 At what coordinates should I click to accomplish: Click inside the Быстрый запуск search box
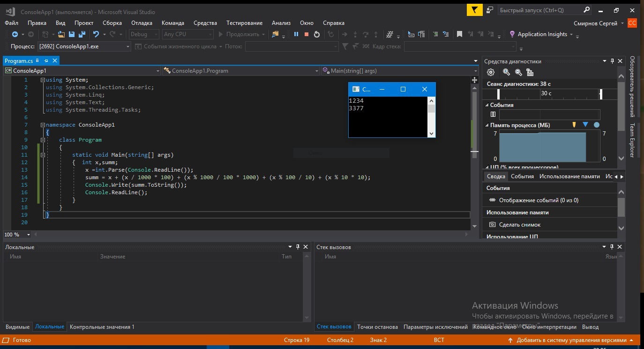click(x=539, y=10)
